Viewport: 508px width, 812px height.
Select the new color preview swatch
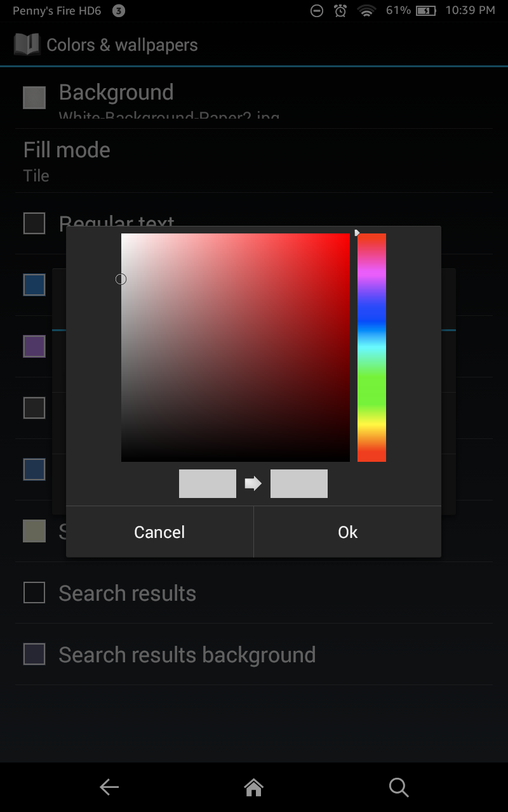click(299, 483)
